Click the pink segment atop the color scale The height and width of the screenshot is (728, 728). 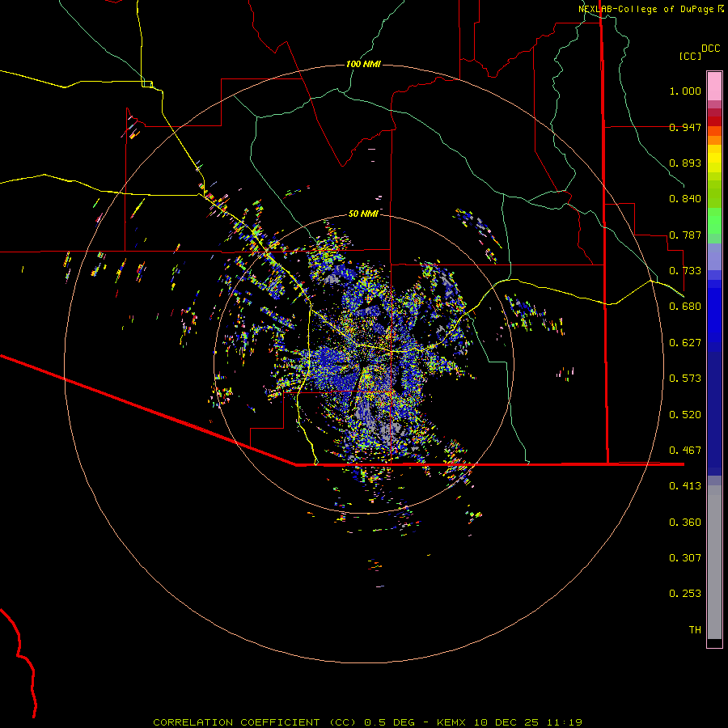714,87
